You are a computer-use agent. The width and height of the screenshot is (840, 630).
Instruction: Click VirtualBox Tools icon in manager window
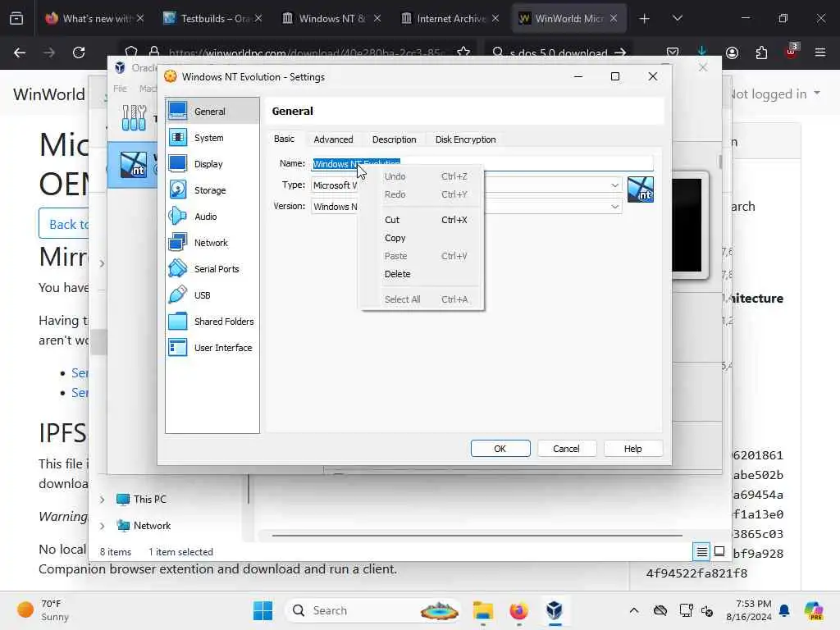pos(134,118)
